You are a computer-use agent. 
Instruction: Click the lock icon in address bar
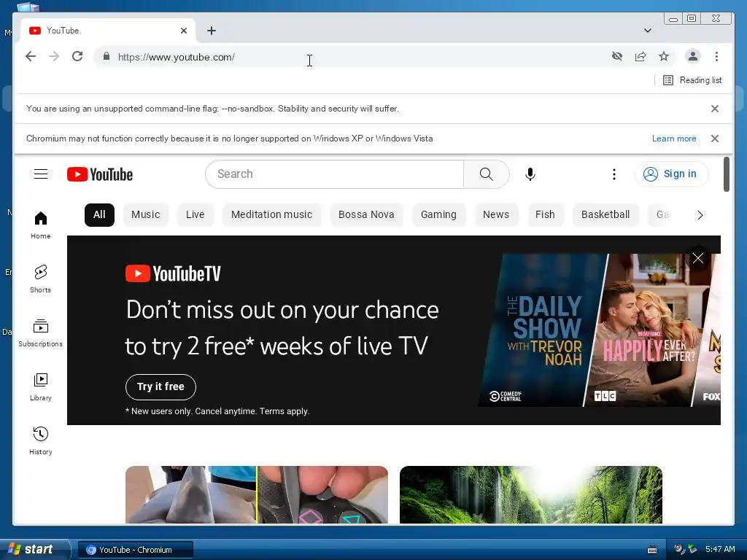107,57
